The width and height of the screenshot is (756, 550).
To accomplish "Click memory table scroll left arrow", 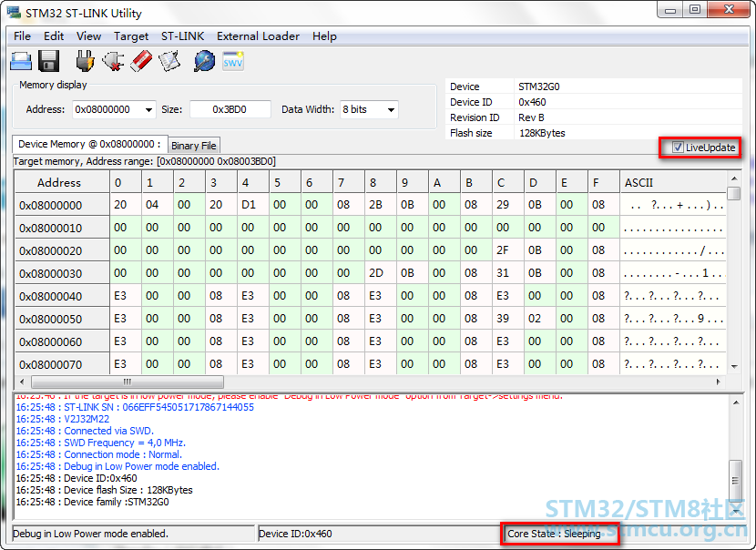I will (22, 382).
